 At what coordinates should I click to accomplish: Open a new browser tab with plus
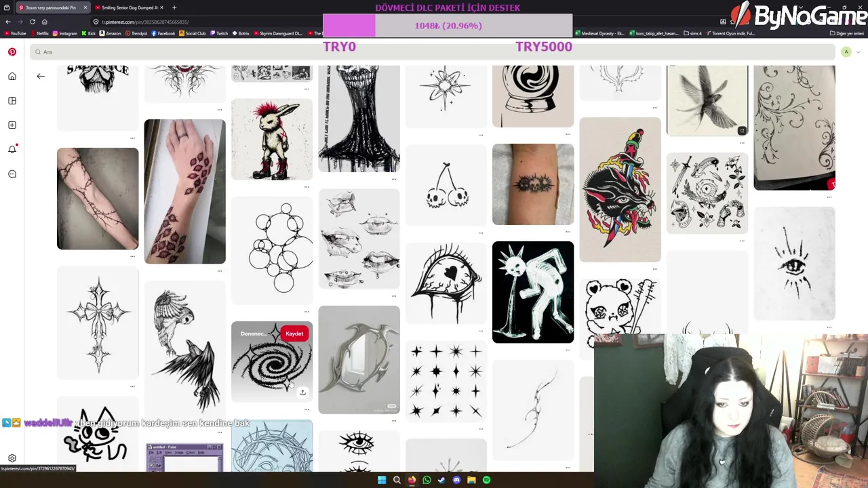point(174,7)
